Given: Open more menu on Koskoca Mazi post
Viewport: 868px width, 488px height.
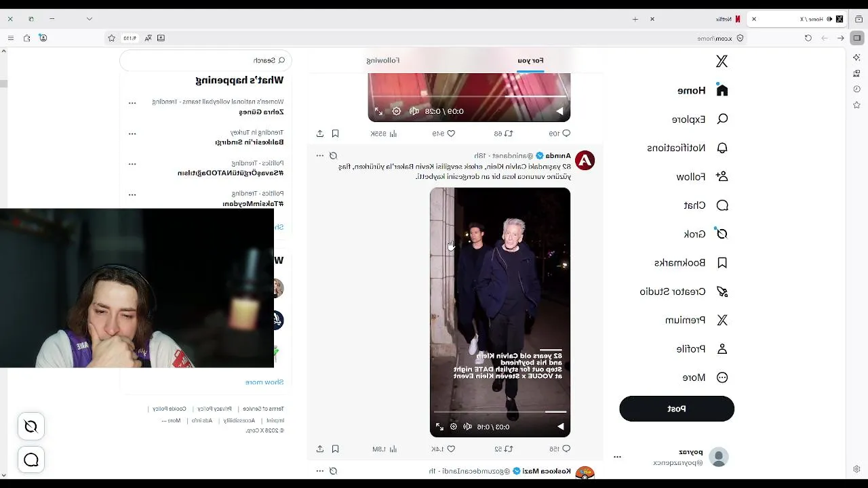Looking at the screenshot, I should click(320, 471).
